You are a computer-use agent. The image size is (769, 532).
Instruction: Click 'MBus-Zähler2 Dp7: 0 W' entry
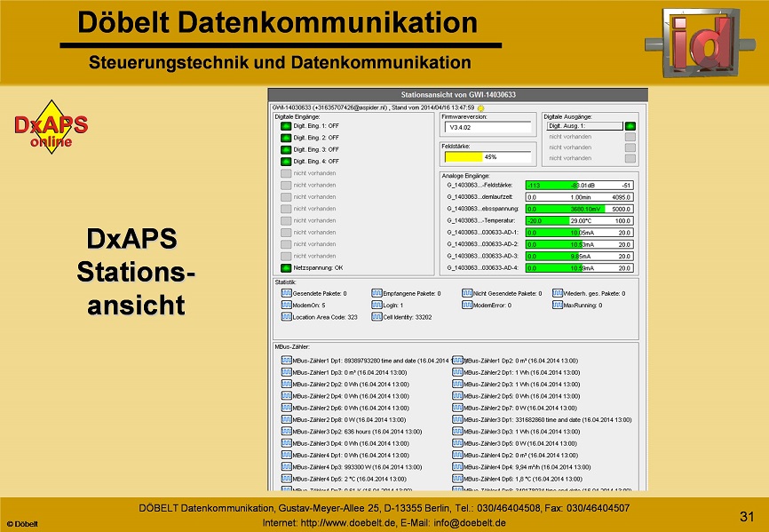point(519,408)
